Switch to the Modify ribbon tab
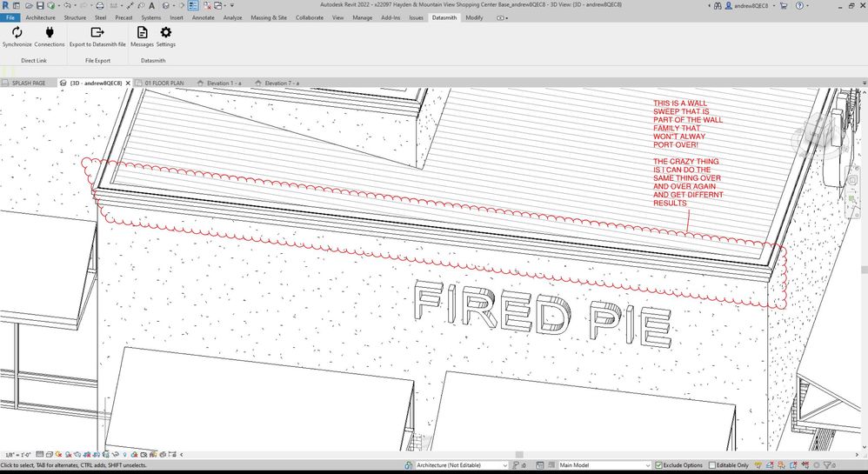The height and width of the screenshot is (474, 868). [x=474, y=17]
